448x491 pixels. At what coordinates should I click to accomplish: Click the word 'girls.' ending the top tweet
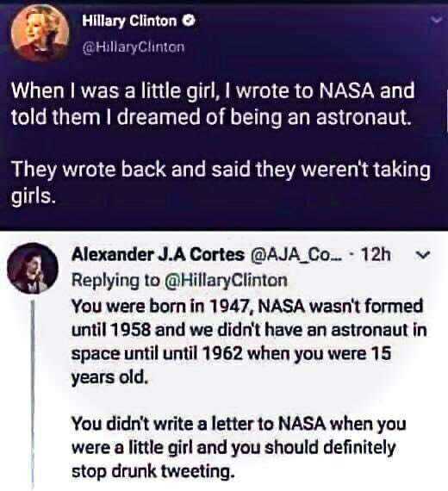coord(34,196)
